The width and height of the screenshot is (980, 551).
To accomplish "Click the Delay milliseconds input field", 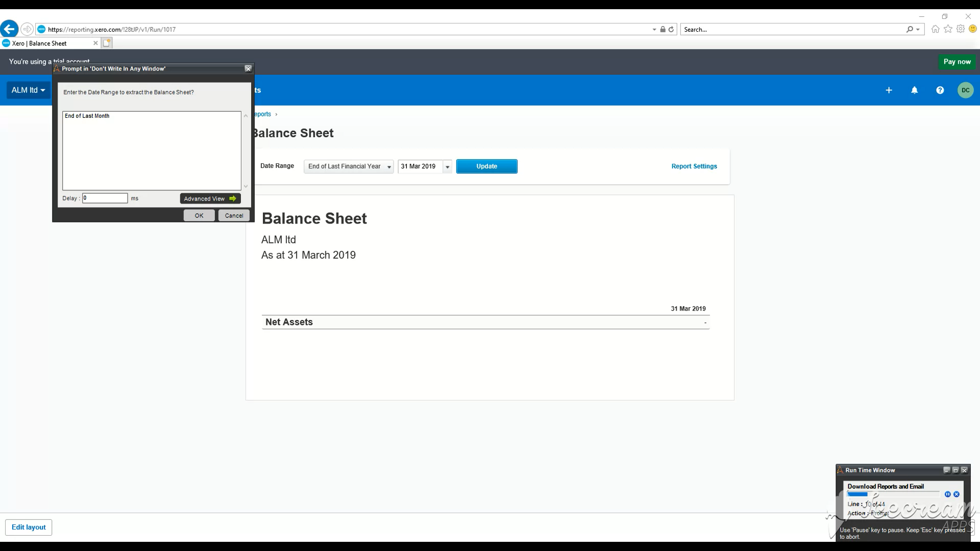I will coord(105,198).
